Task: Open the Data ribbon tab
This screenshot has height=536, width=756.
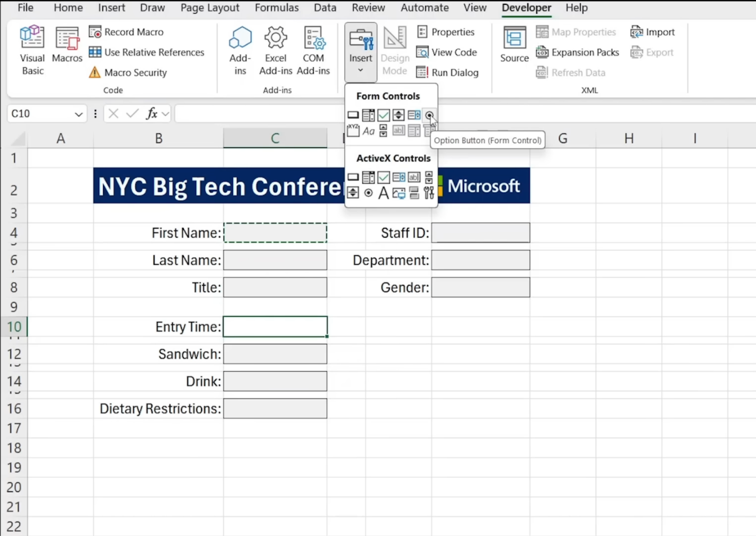Action: 324,8
